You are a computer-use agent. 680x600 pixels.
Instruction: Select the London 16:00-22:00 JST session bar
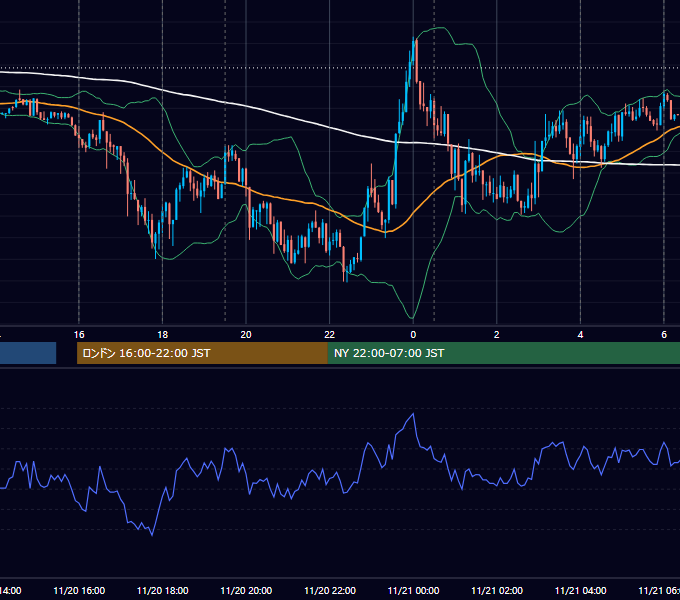tap(202, 353)
